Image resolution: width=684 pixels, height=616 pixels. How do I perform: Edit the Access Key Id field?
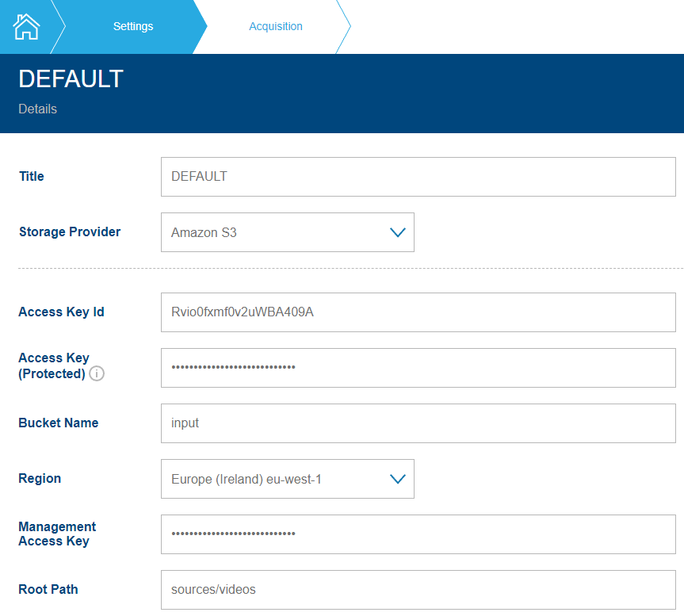418,312
